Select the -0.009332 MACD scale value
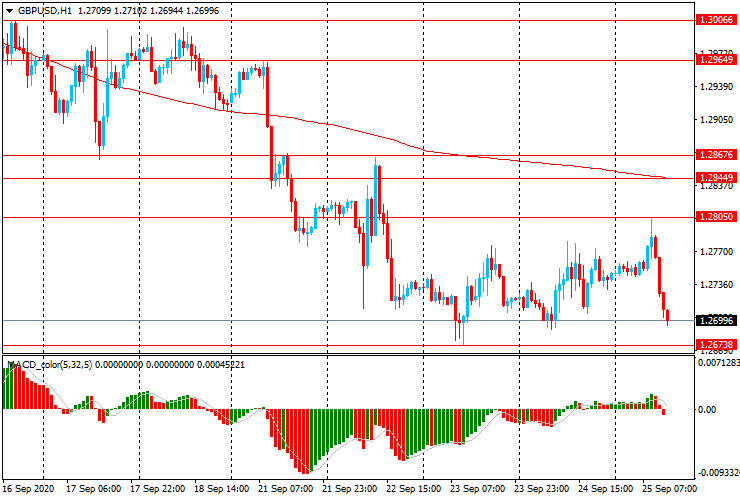This screenshot has height=500, width=740. click(x=719, y=473)
